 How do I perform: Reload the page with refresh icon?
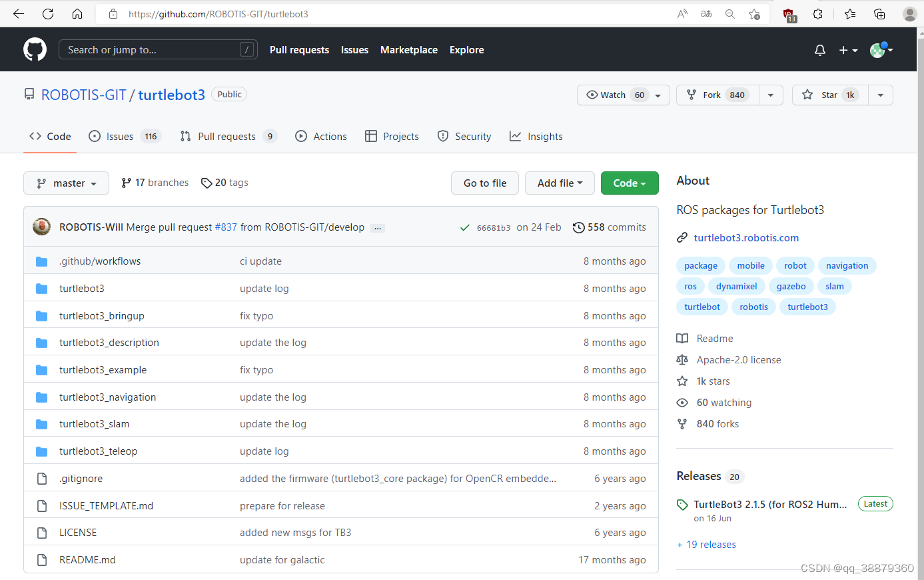[48, 14]
